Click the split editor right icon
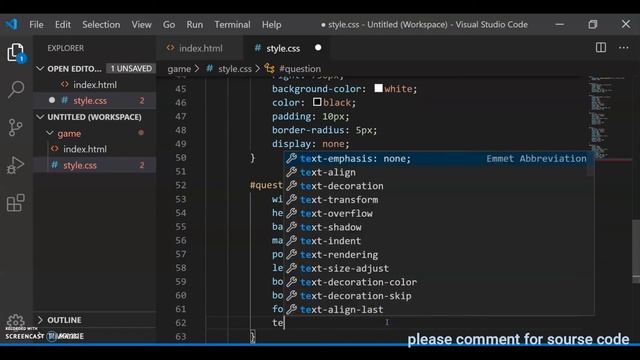The image size is (640, 360). 601,48
